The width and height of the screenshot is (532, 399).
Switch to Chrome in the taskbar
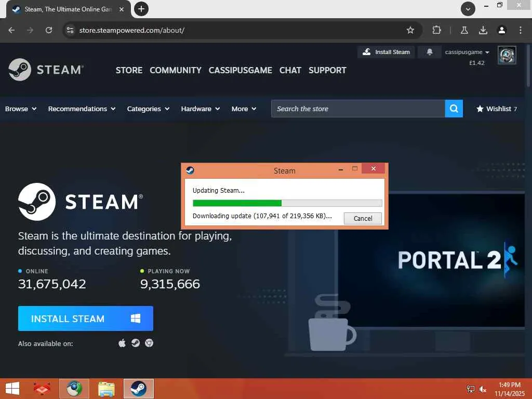coord(74,389)
